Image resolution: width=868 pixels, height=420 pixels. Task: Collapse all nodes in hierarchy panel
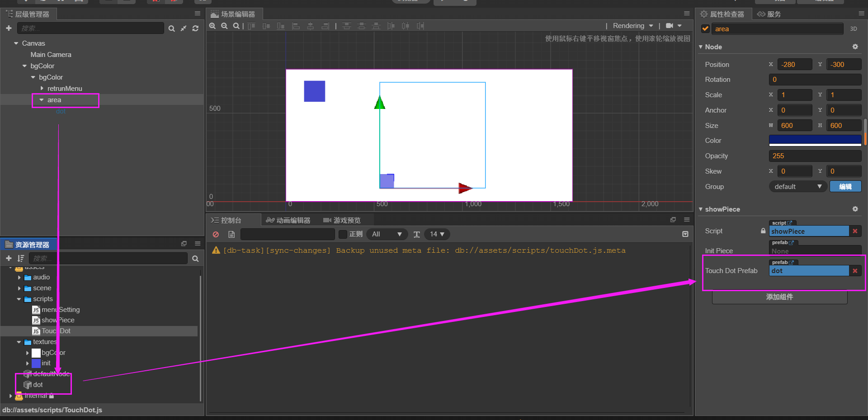point(184,28)
